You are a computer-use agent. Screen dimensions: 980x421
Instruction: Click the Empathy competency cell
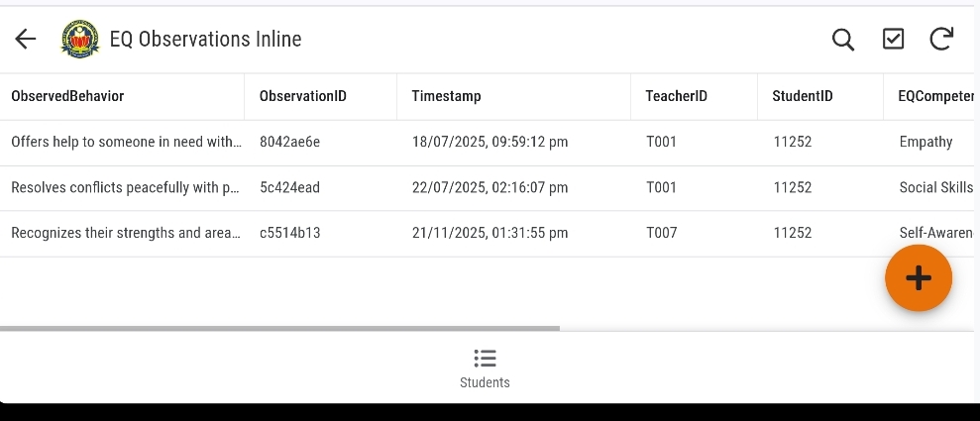pos(926,142)
